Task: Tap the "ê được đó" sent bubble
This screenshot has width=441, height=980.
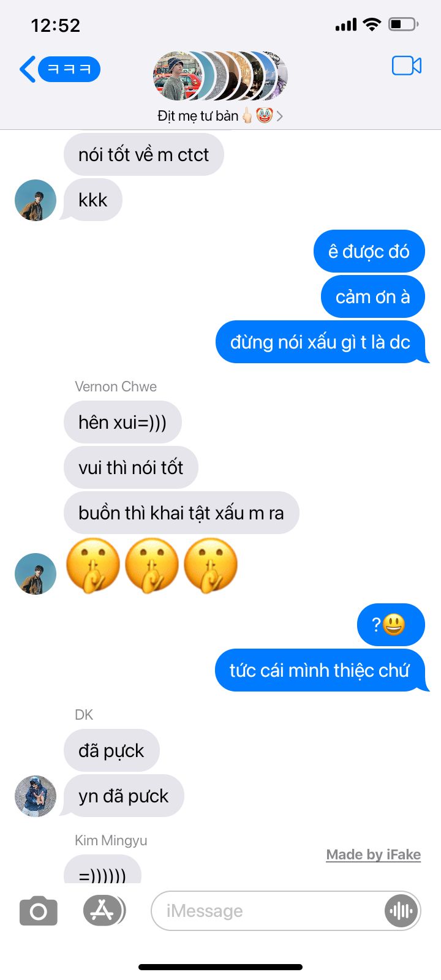Action: click(x=369, y=251)
